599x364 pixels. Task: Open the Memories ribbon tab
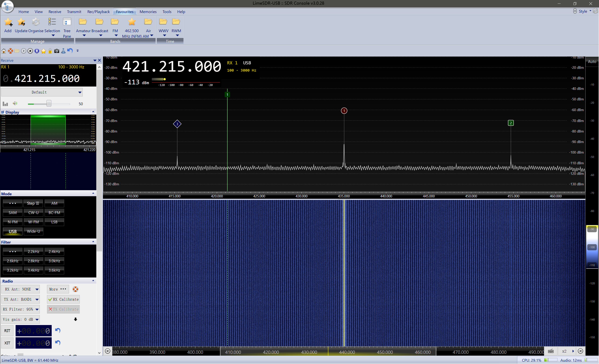click(148, 12)
